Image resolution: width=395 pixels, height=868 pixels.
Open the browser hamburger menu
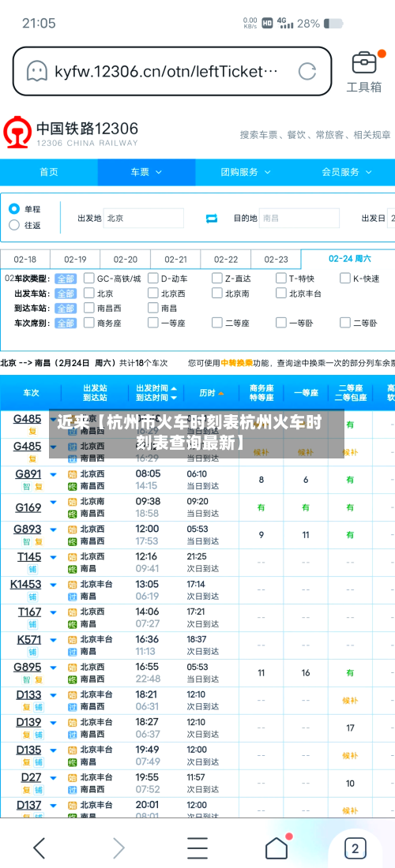[x=197, y=847]
